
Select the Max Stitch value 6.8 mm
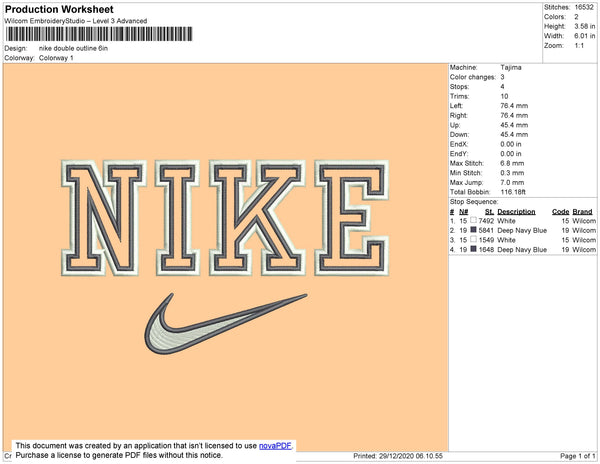pos(512,163)
